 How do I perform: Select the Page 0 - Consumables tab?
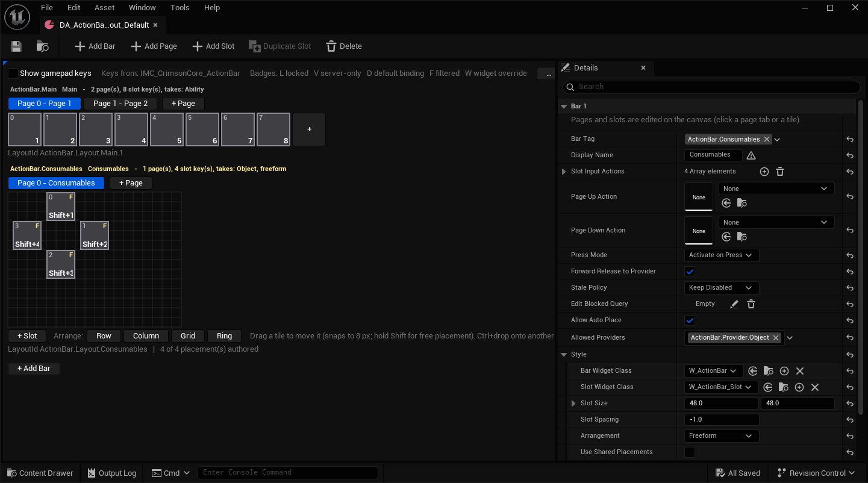[x=56, y=183]
